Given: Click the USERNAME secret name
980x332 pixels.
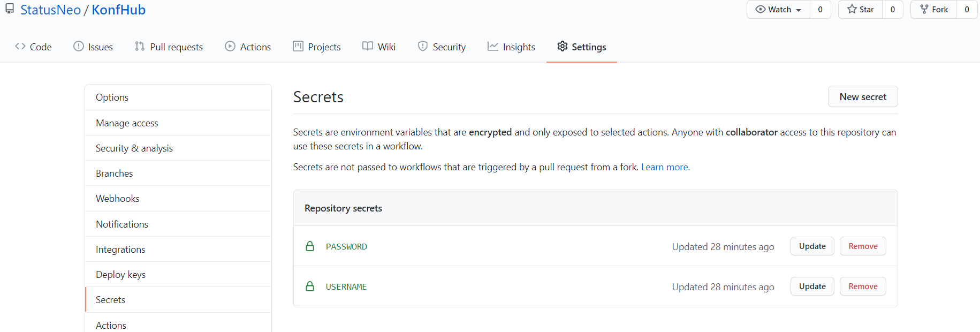Looking at the screenshot, I should tap(346, 286).
